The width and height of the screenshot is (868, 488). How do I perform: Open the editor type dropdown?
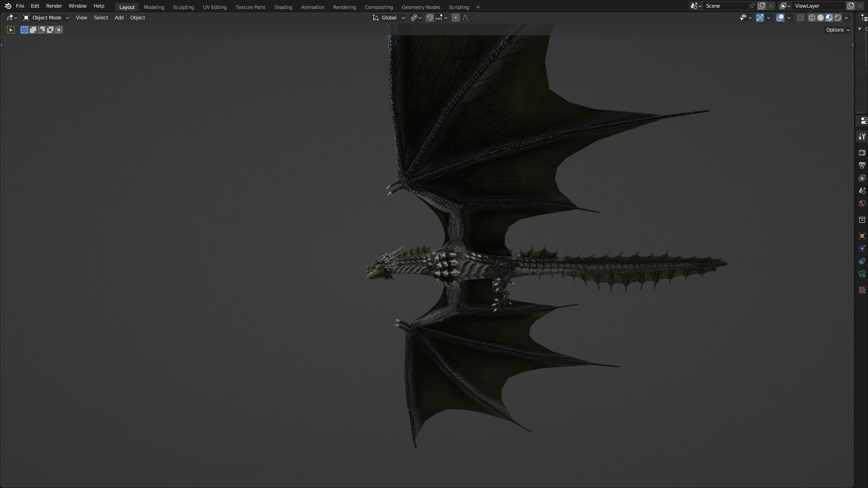11,18
